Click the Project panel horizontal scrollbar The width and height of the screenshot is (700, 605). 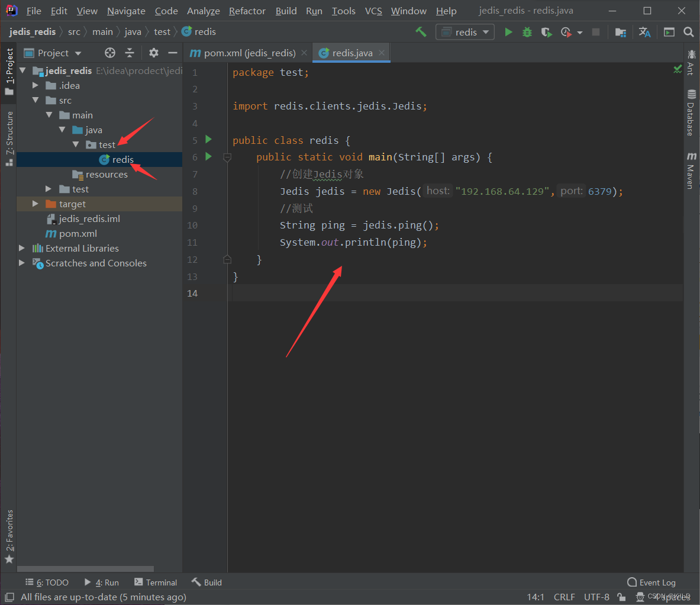[85, 569]
